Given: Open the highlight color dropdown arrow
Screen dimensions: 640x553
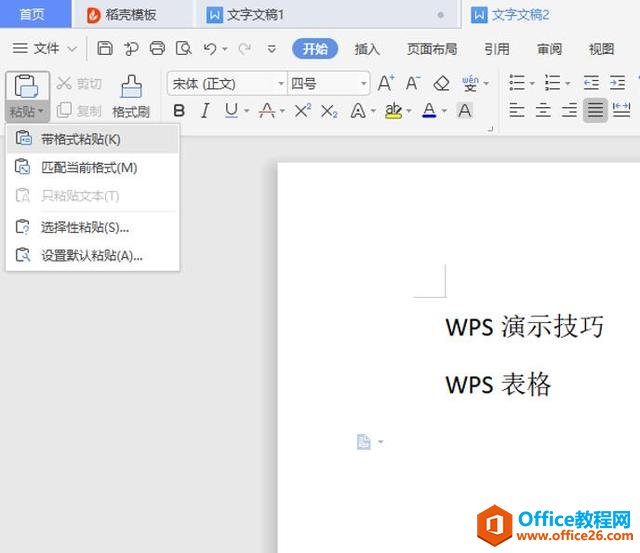Looking at the screenshot, I should [409, 111].
